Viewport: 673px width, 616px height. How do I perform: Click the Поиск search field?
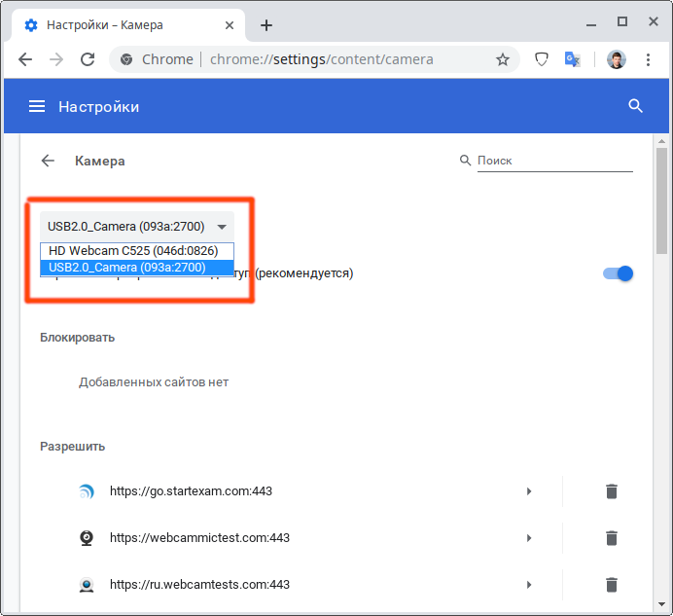554,161
